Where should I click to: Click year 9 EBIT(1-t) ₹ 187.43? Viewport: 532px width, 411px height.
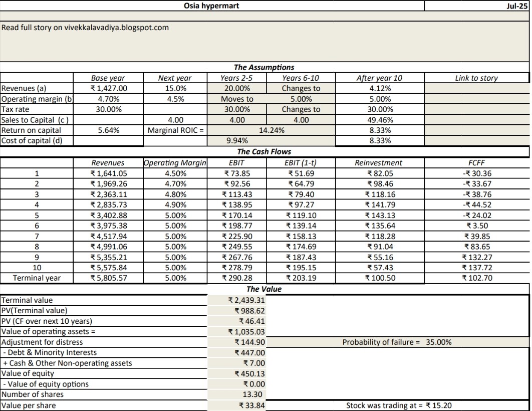coord(301,257)
